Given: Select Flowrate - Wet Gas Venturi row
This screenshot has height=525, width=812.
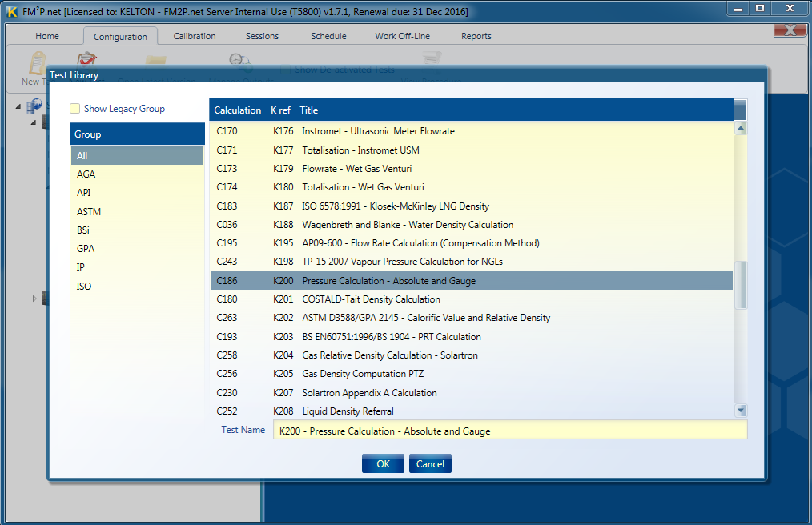Looking at the screenshot, I should [x=472, y=169].
